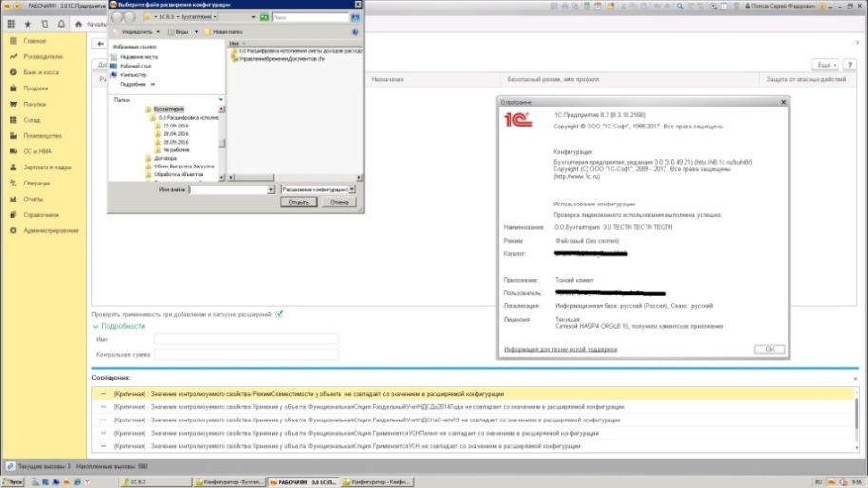Screen dimensions: 868x488
Task: Click the question mark help button
Action: 850,65
